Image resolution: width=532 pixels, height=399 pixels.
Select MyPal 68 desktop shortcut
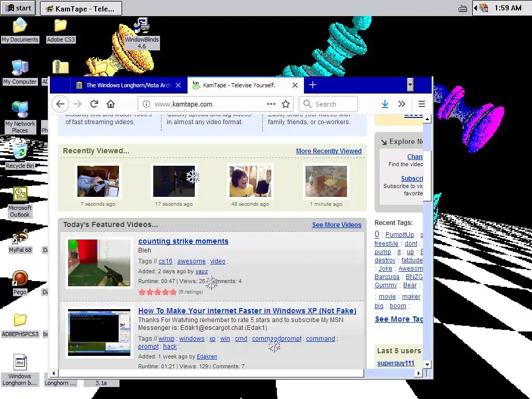click(x=20, y=241)
